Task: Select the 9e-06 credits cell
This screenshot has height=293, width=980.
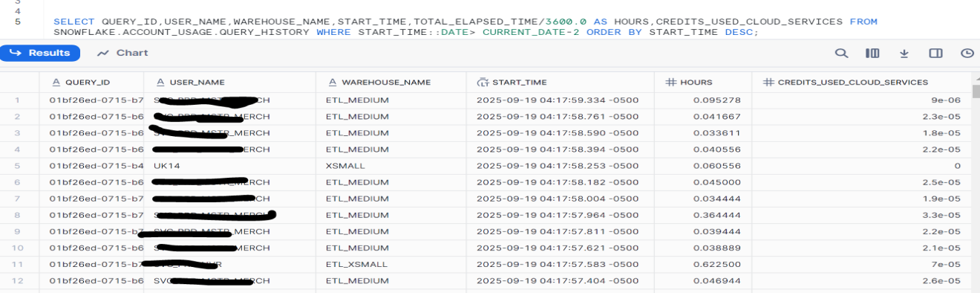Action: tap(861, 100)
